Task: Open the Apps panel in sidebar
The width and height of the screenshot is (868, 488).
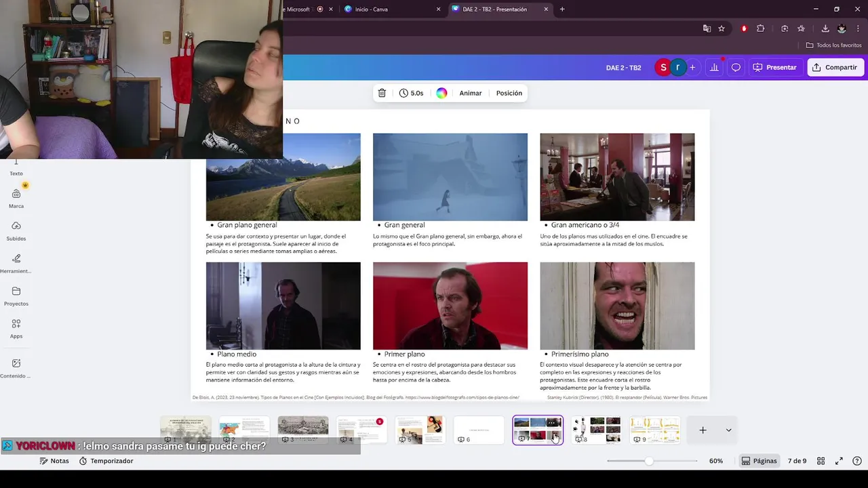Action: [x=16, y=329]
